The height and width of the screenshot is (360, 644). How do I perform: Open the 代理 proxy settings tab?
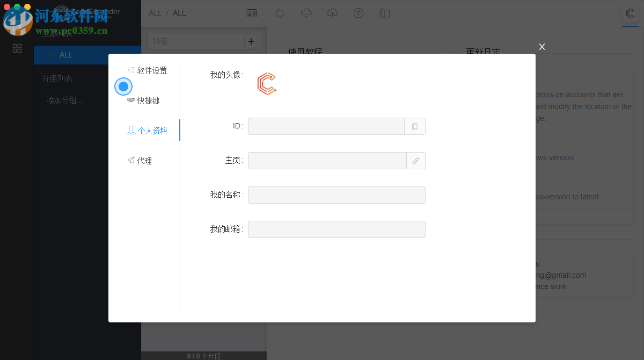(144, 160)
